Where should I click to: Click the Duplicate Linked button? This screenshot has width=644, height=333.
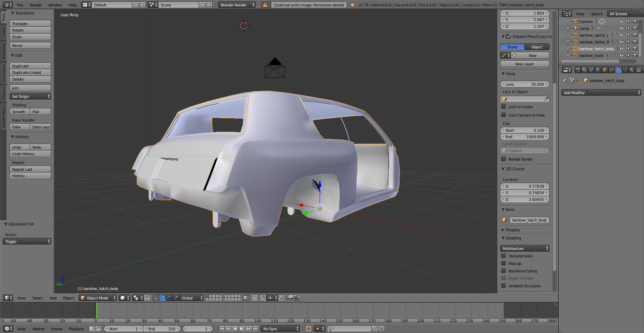[x=30, y=72]
